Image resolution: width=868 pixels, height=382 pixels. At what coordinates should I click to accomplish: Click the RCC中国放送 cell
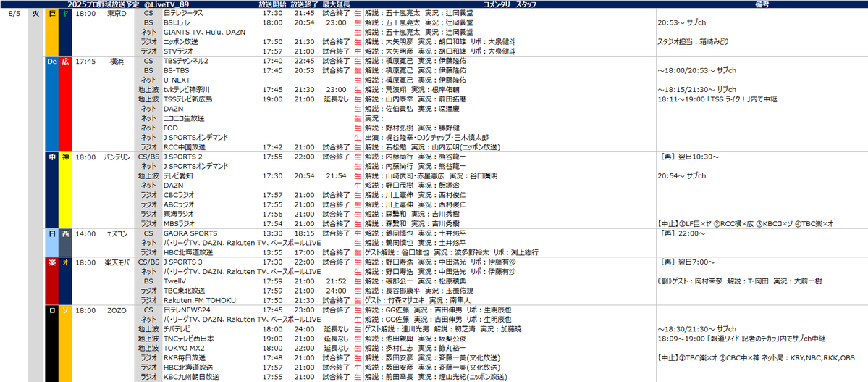coord(185,147)
